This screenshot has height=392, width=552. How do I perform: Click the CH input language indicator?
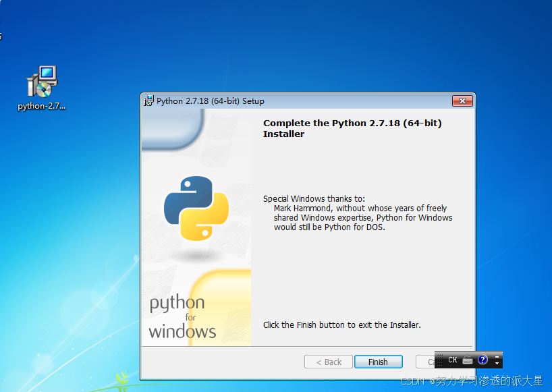[x=452, y=360]
